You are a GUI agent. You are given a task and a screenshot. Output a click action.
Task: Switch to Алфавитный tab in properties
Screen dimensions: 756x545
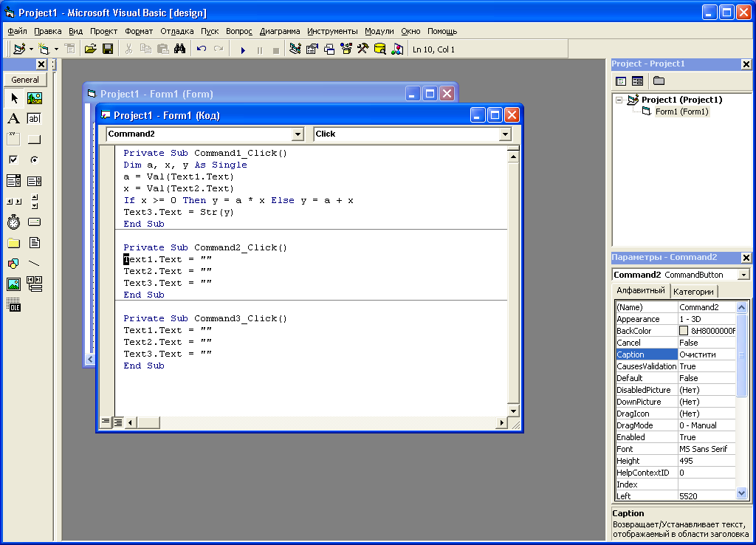(x=640, y=290)
